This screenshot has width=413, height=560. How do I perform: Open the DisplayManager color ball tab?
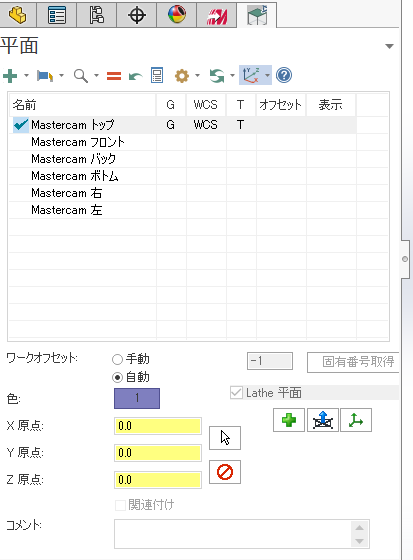point(177,15)
